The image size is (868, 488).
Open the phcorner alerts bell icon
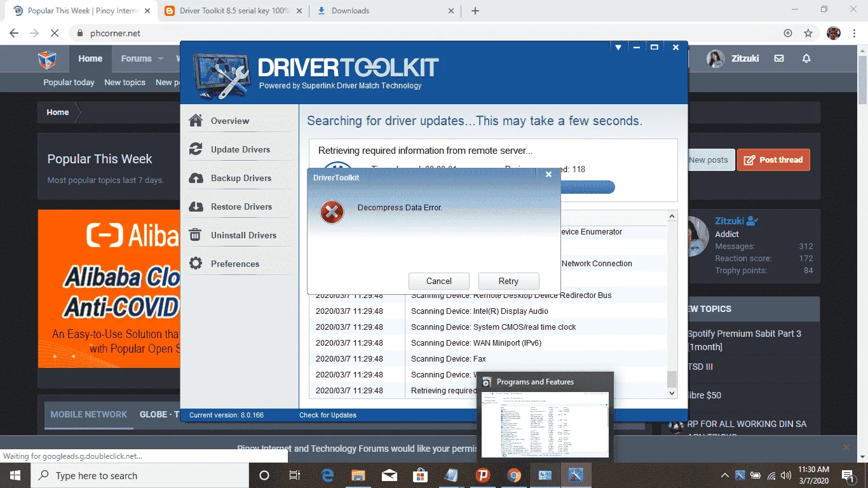[x=806, y=58]
